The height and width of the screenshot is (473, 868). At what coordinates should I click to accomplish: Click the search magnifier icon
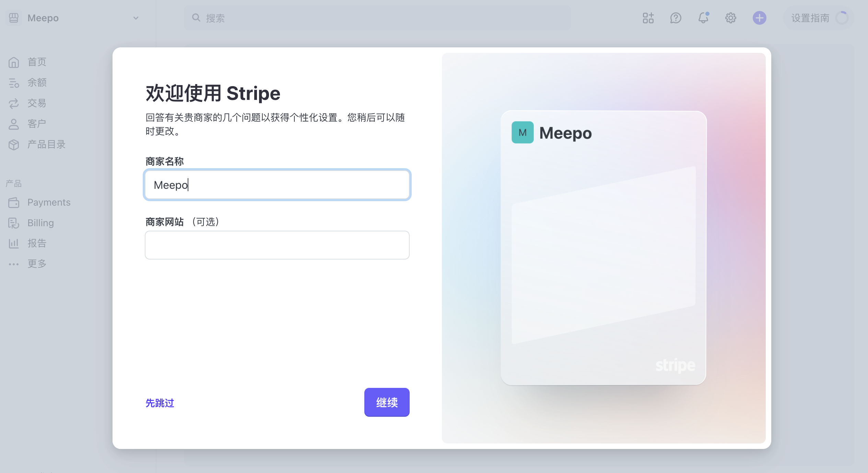[196, 18]
